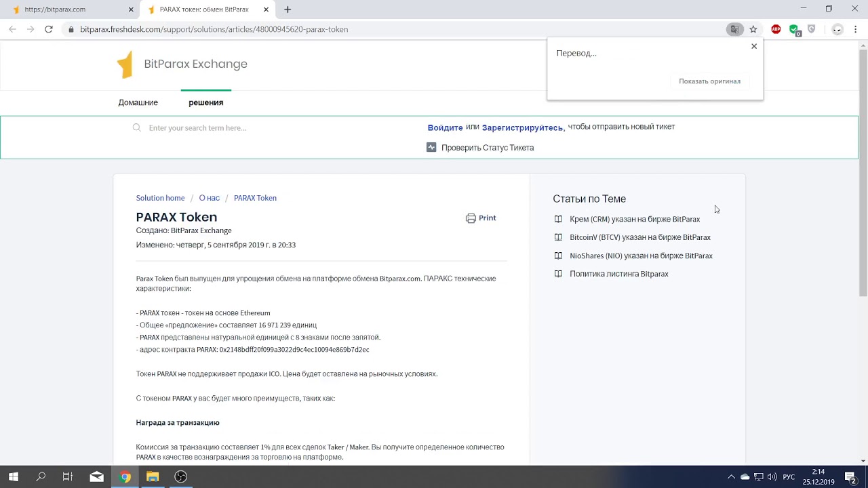Click the book icon beside Крем (CRM) article

click(558, 219)
